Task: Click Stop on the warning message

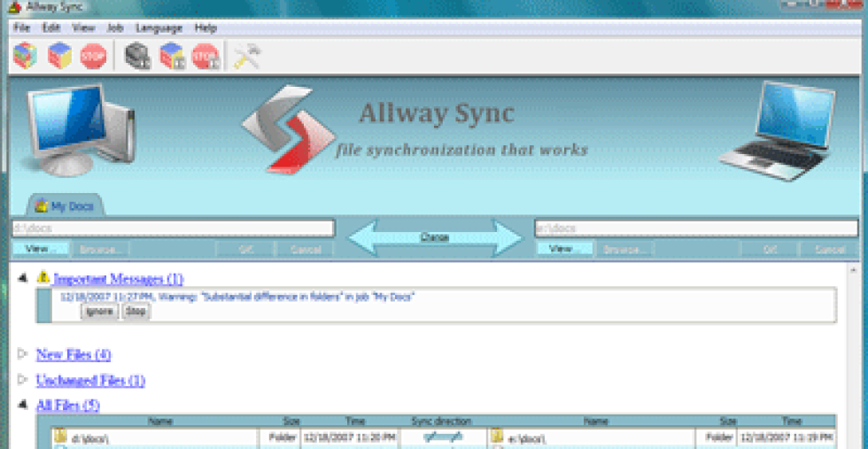Action: coord(136,312)
